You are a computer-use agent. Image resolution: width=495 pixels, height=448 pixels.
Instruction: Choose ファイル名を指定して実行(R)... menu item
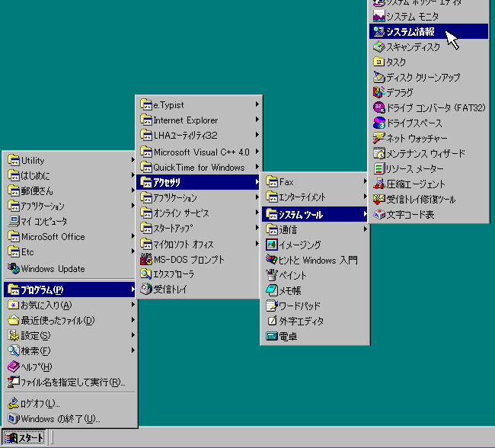pos(70,382)
